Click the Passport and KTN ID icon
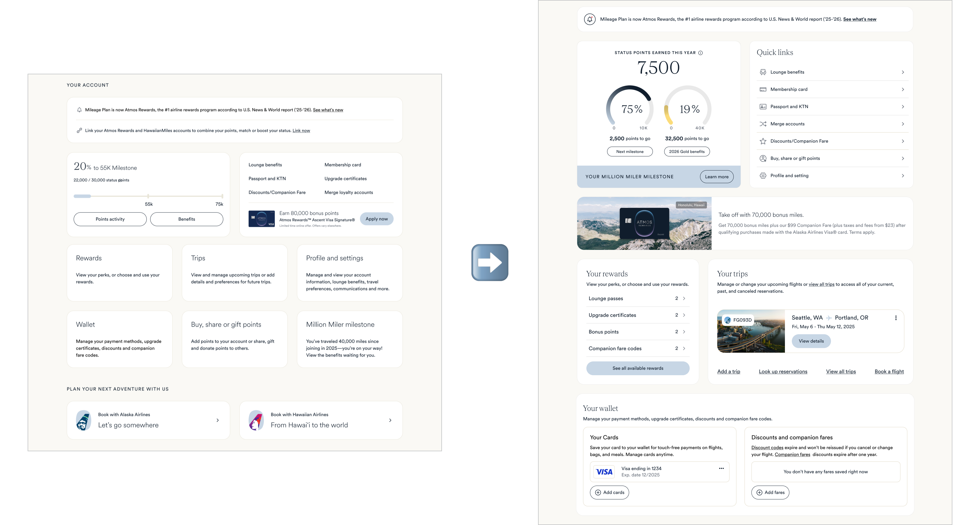The height and width of the screenshot is (525, 980). point(763,107)
